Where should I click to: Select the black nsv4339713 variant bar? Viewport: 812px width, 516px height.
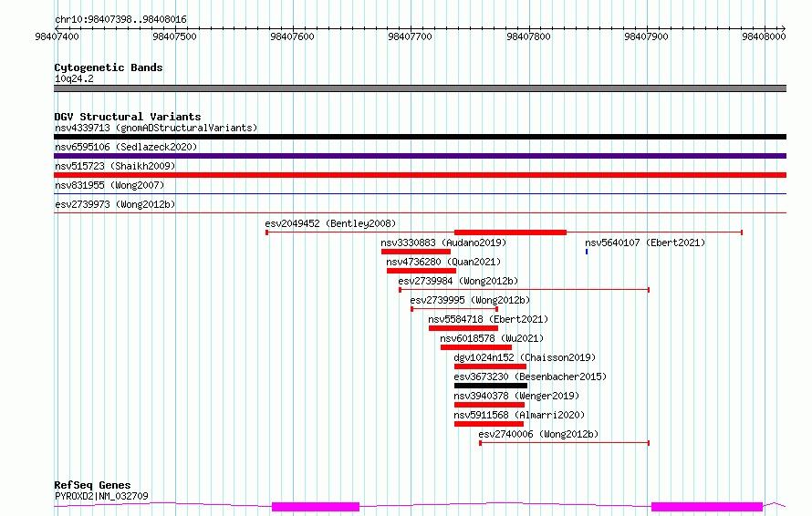tap(420, 137)
